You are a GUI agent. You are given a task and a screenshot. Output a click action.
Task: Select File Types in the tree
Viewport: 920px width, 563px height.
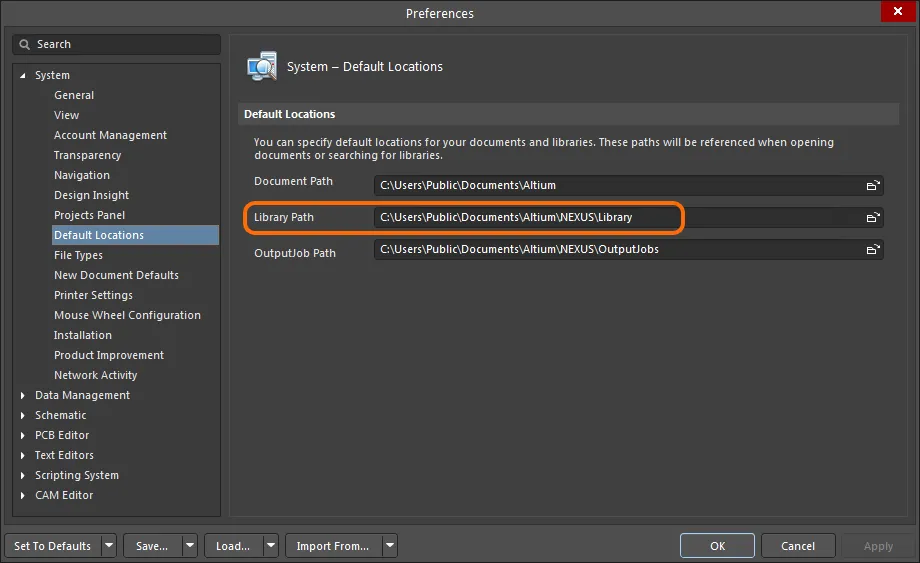[x=78, y=255]
